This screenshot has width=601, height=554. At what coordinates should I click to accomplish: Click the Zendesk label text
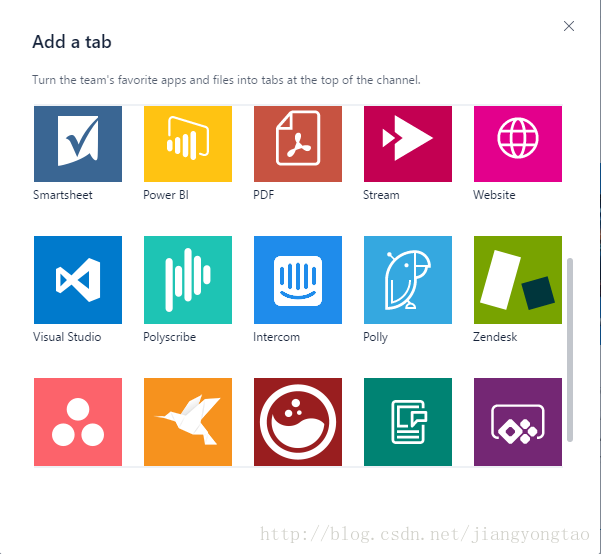click(x=495, y=337)
